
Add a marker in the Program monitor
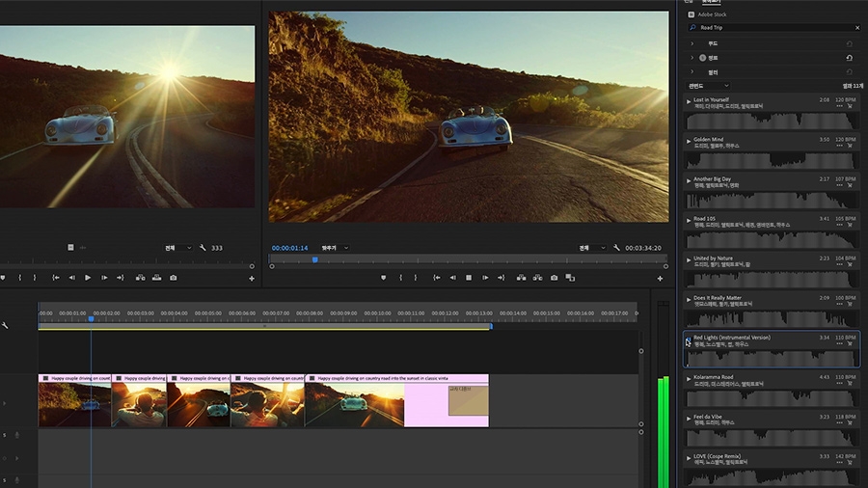click(x=384, y=278)
